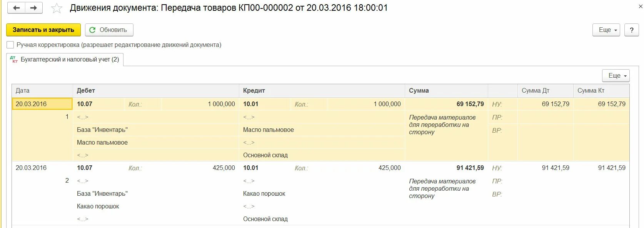Click the green refresh icon
This screenshot has width=644, height=228.
pyautogui.click(x=92, y=30)
